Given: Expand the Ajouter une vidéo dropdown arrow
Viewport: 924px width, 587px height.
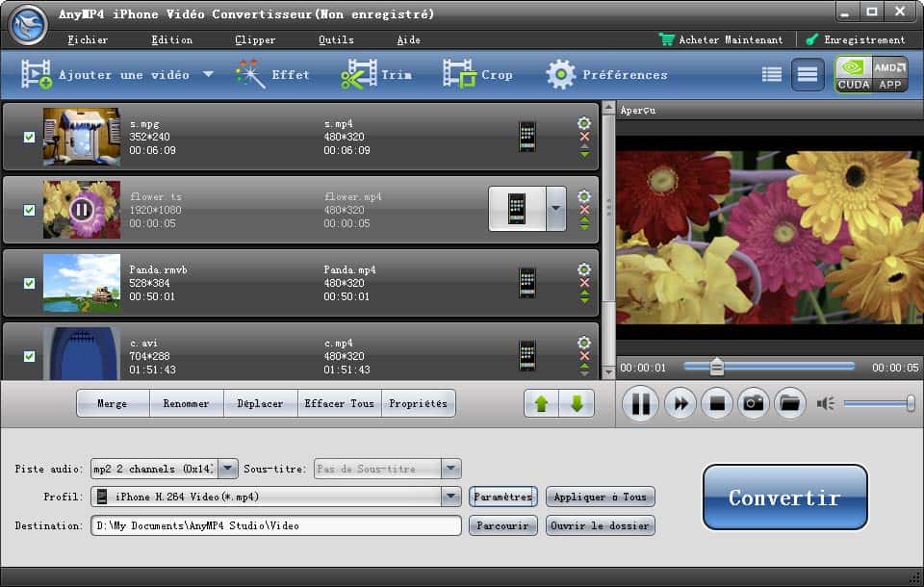Looking at the screenshot, I should pyautogui.click(x=208, y=74).
